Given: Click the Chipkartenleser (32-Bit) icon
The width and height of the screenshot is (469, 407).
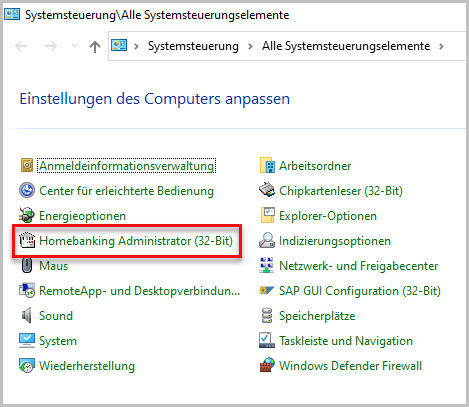Looking at the screenshot, I should click(267, 191).
